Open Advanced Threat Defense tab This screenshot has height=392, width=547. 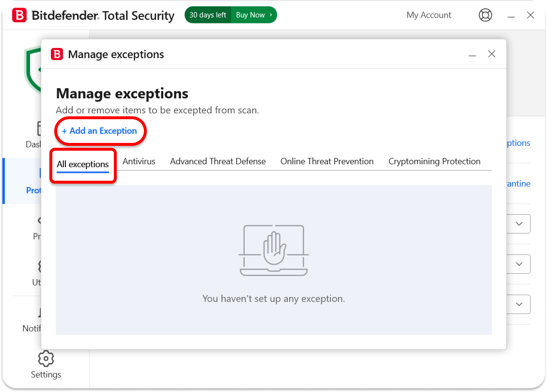coord(218,161)
